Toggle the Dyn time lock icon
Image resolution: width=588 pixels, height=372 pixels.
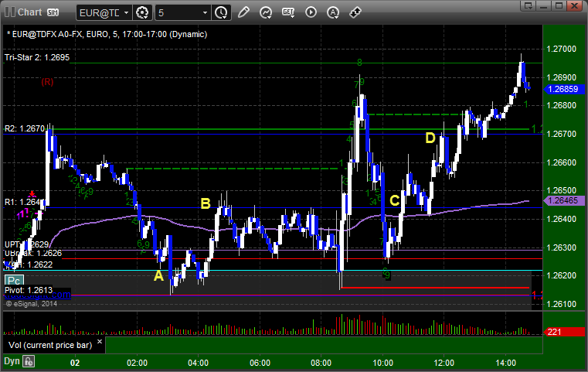(x=29, y=361)
